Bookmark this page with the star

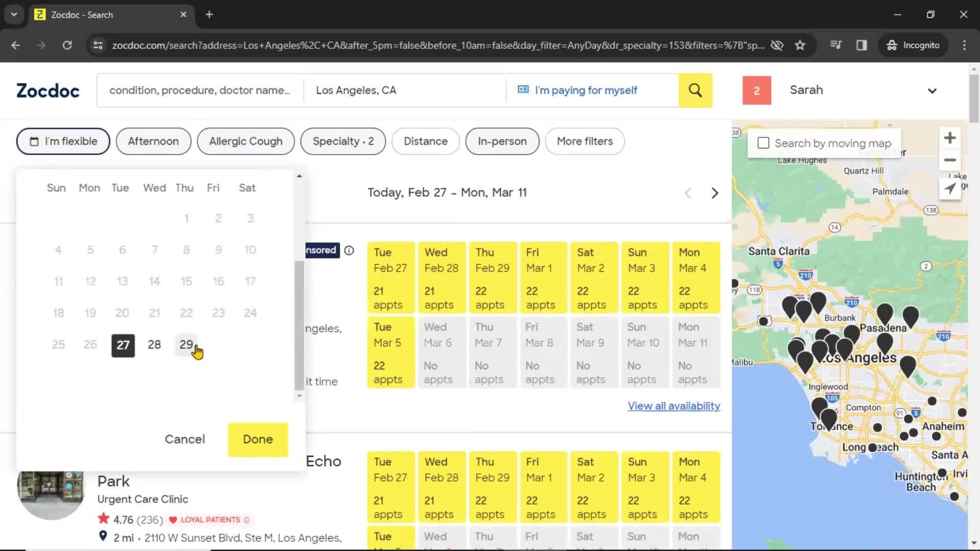tap(800, 45)
